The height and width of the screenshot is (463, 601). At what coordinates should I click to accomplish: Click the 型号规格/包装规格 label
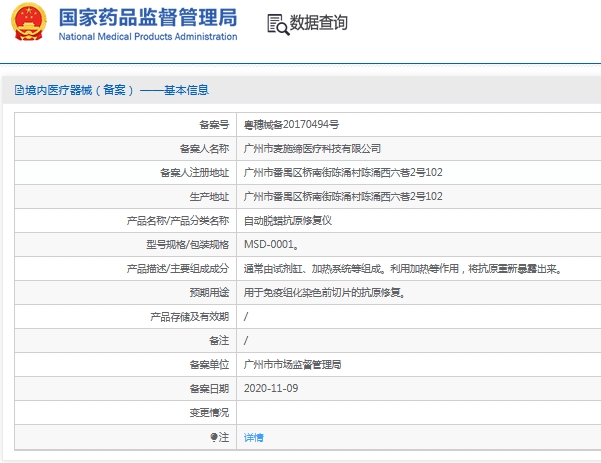tap(187, 245)
